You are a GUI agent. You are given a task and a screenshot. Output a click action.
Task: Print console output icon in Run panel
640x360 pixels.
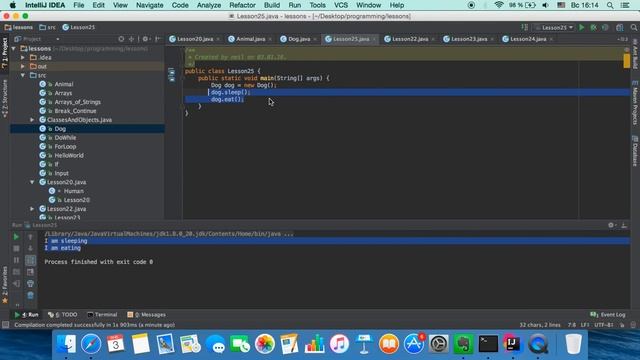[30, 283]
